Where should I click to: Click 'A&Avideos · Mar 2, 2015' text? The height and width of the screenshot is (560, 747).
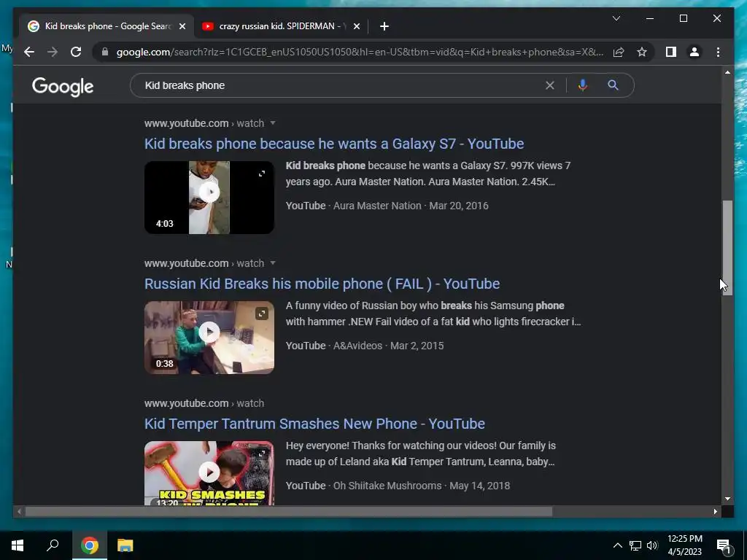(x=388, y=346)
